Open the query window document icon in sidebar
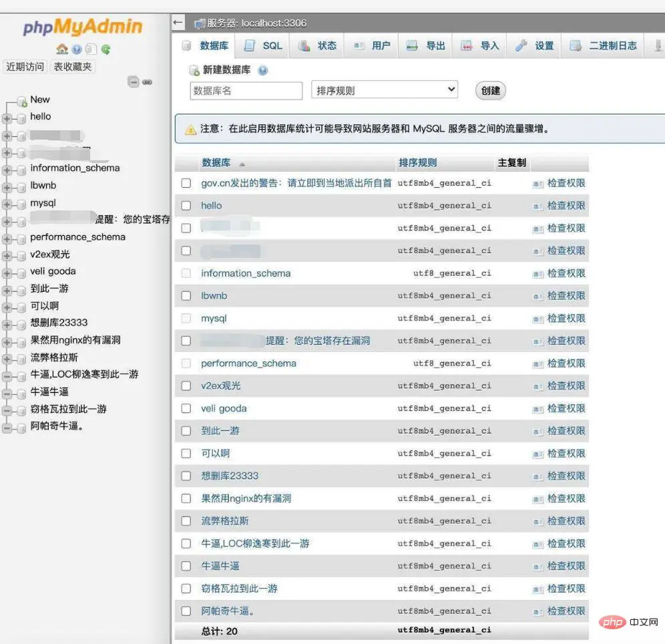The width and height of the screenshot is (665, 644). [x=91, y=49]
